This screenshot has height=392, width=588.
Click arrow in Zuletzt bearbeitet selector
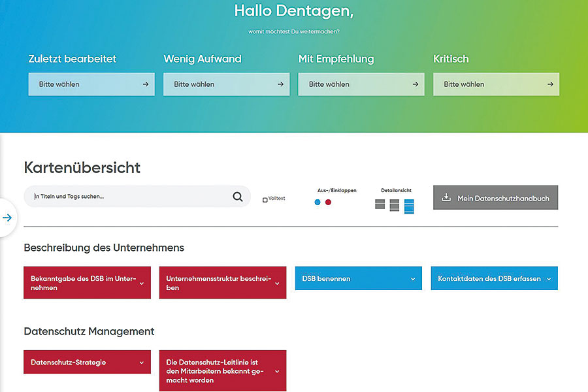pyautogui.click(x=145, y=84)
